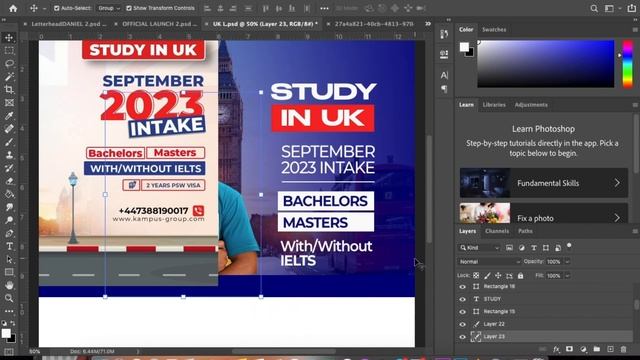
Task: Open the Opacity slider dropdown arrow
Action: pyautogui.click(x=567, y=262)
